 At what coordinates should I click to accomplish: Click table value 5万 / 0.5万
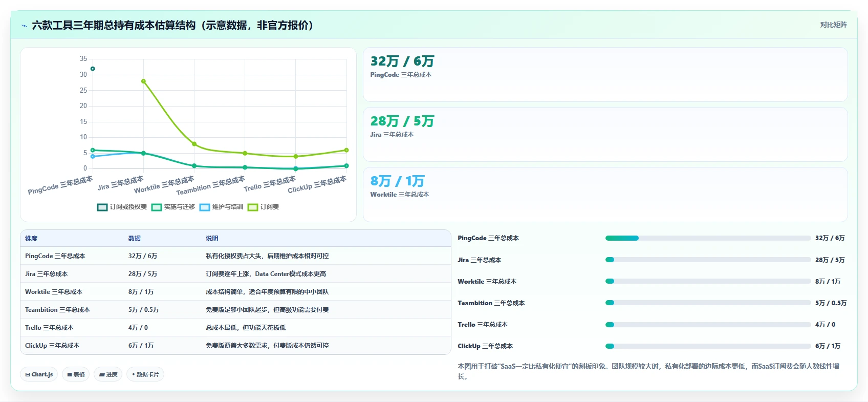pos(143,310)
